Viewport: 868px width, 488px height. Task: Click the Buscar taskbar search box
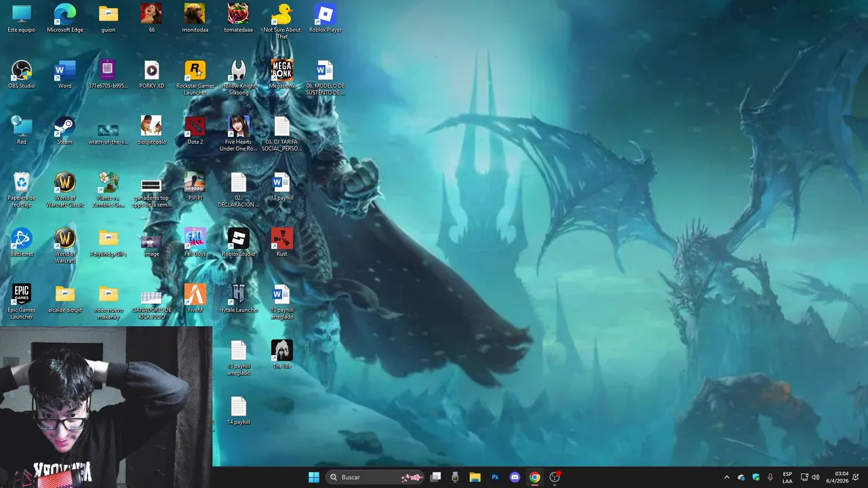point(375,477)
